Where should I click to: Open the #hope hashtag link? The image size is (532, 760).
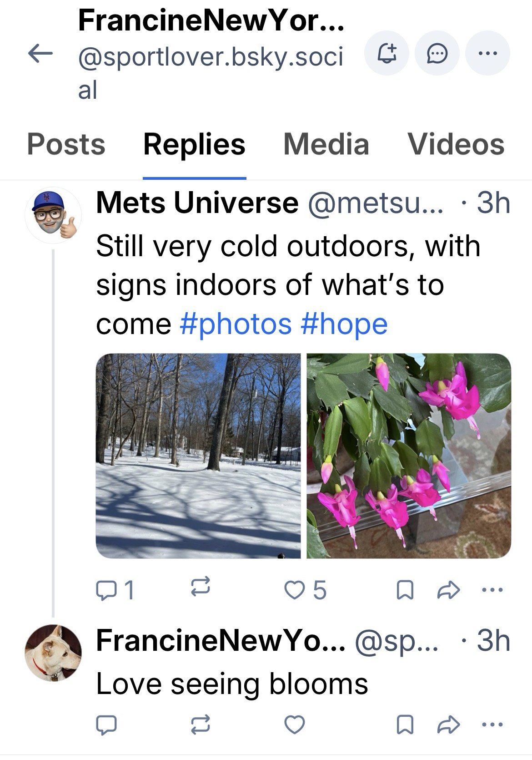coord(344,324)
